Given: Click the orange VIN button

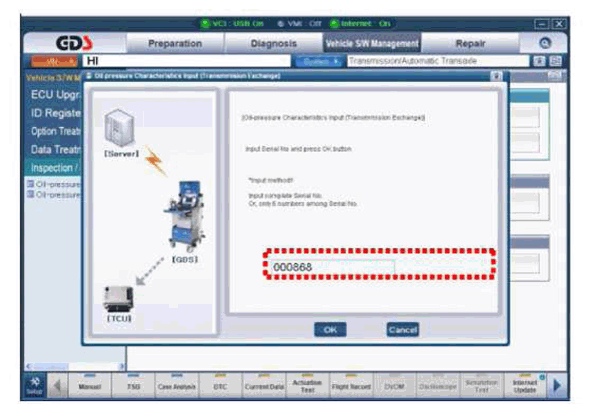Looking at the screenshot, I should click(x=54, y=61).
